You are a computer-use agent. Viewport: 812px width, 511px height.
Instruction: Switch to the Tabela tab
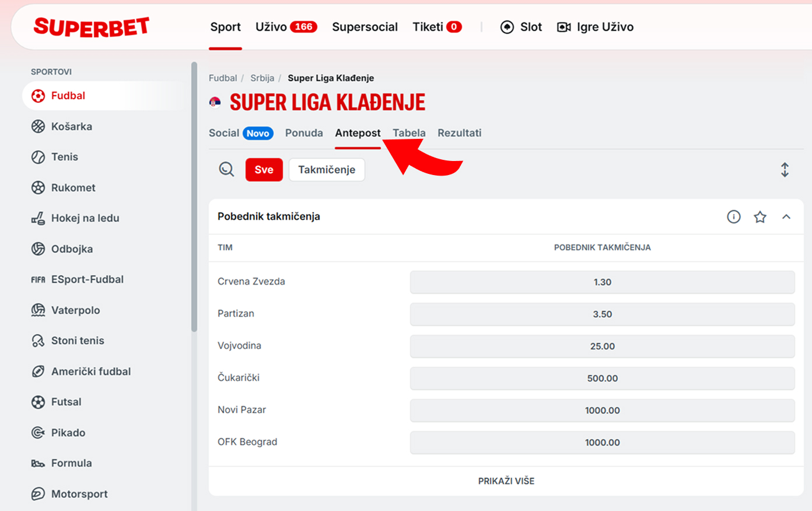(x=409, y=133)
